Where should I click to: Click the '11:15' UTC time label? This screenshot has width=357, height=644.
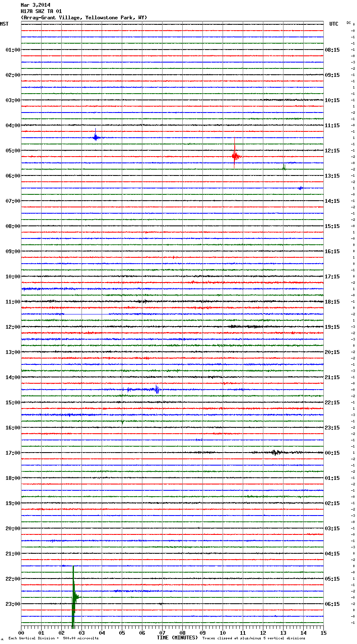tap(332, 126)
